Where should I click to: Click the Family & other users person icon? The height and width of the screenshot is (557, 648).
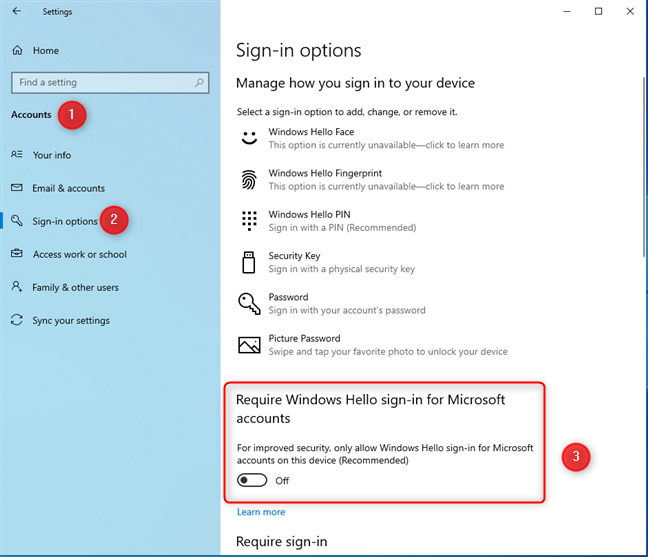(x=17, y=286)
